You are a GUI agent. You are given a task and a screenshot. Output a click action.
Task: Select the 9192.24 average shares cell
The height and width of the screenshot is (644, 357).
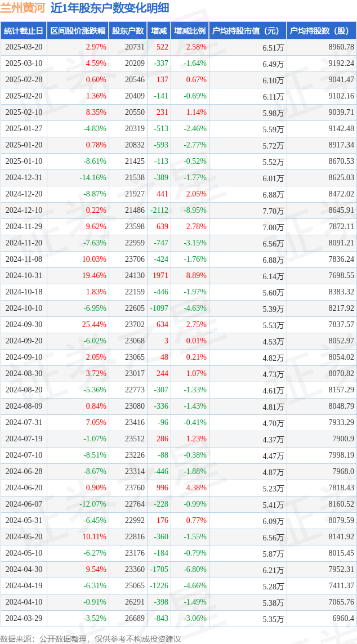pyautogui.click(x=322, y=63)
